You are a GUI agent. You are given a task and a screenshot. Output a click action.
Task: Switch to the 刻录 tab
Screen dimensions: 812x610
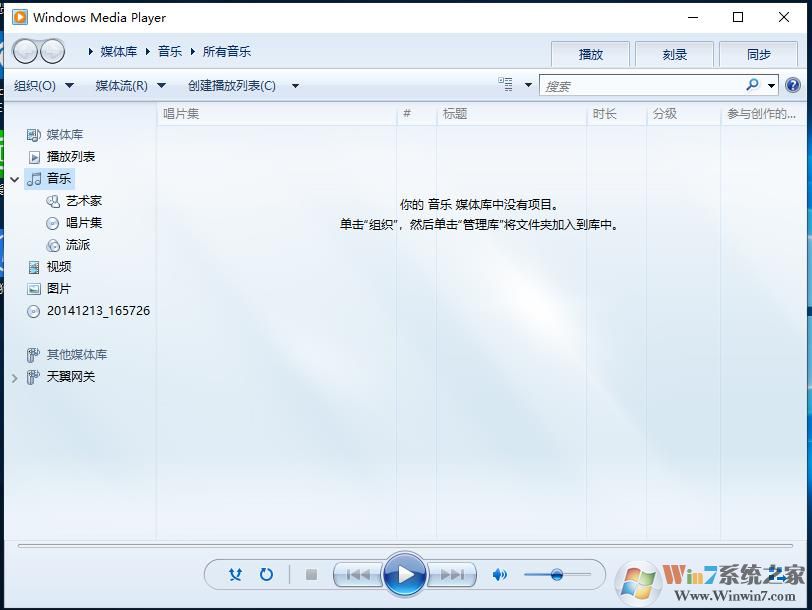click(x=674, y=54)
